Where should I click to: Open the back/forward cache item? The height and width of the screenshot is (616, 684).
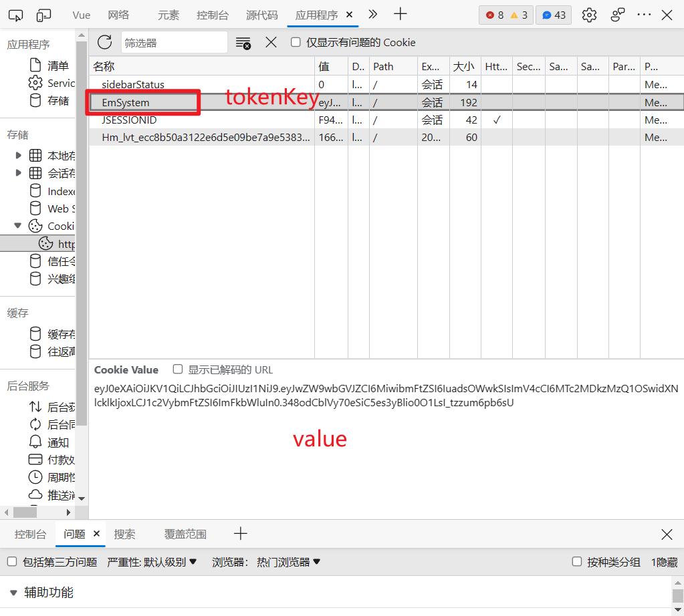pyautogui.click(x=51, y=351)
